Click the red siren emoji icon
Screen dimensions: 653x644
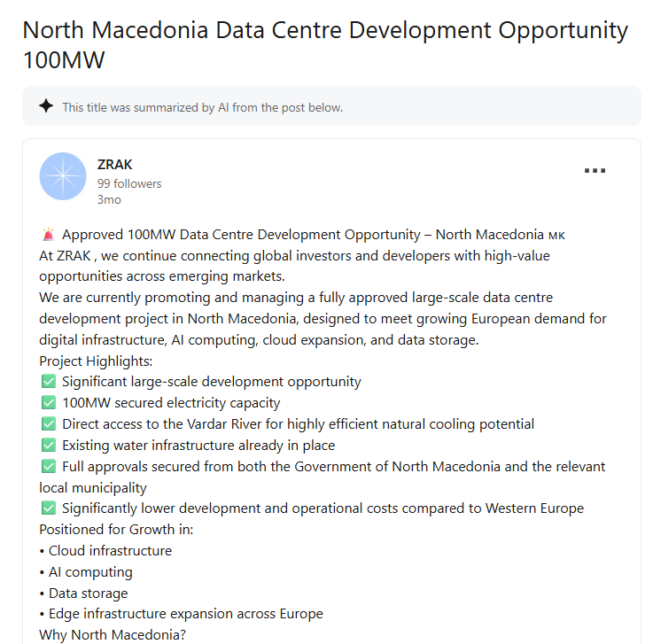coord(49,235)
